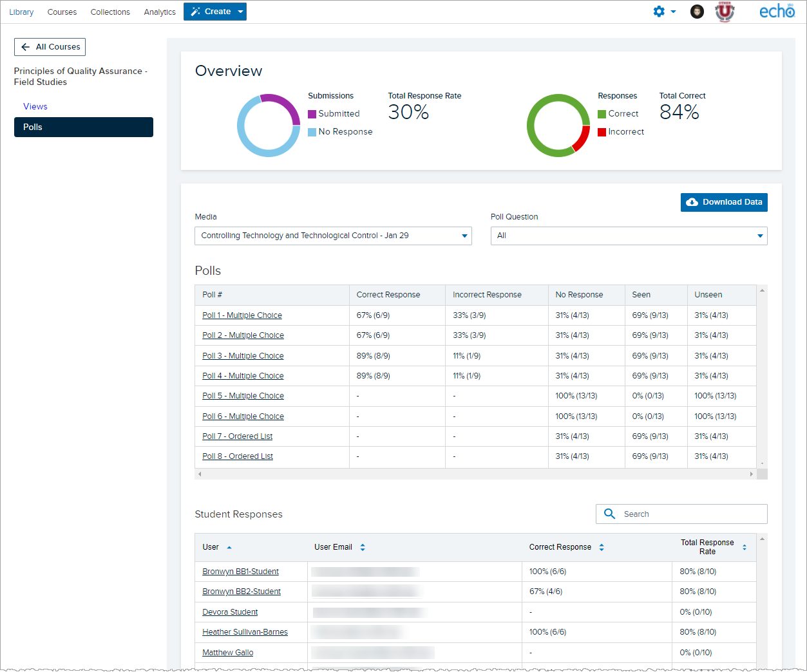The width and height of the screenshot is (807, 672).
Task: Sort by User Email column arrows
Action: pos(363,547)
